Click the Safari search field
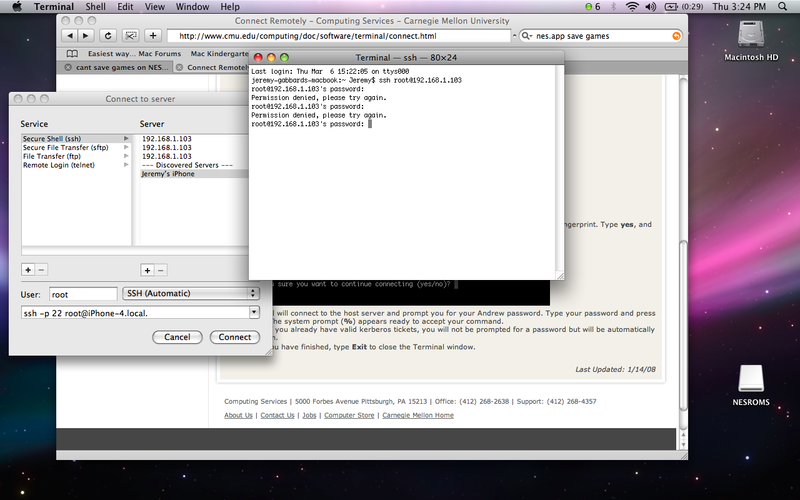800x500 pixels. point(601,36)
